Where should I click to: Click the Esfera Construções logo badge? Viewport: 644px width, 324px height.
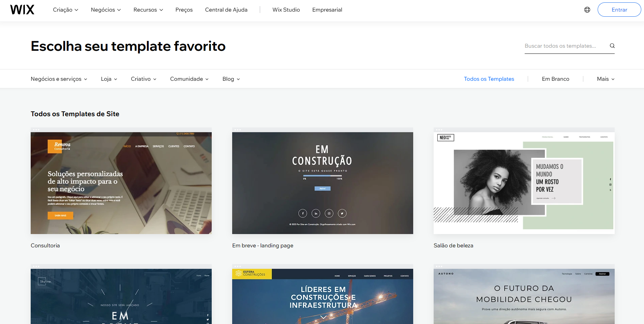click(x=252, y=274)
